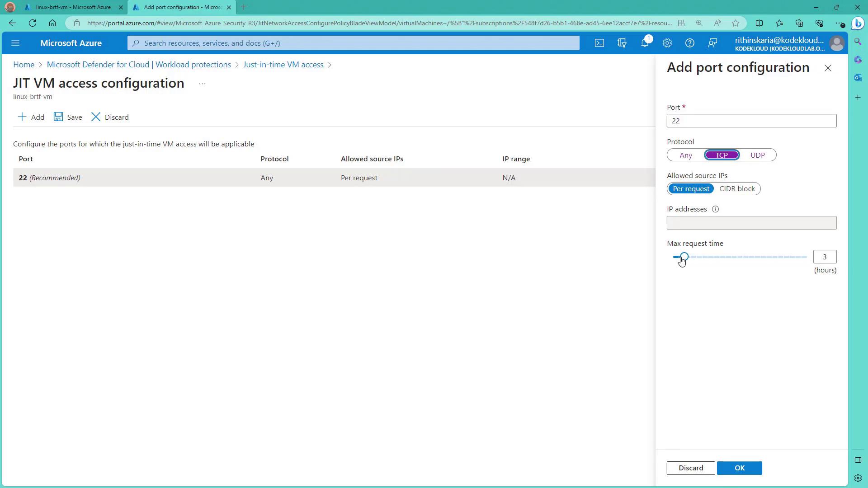The width and height of the screenshot is (868, 488).
Task: Click the IP addresses info icon
Action: click(x=715, y=209)
